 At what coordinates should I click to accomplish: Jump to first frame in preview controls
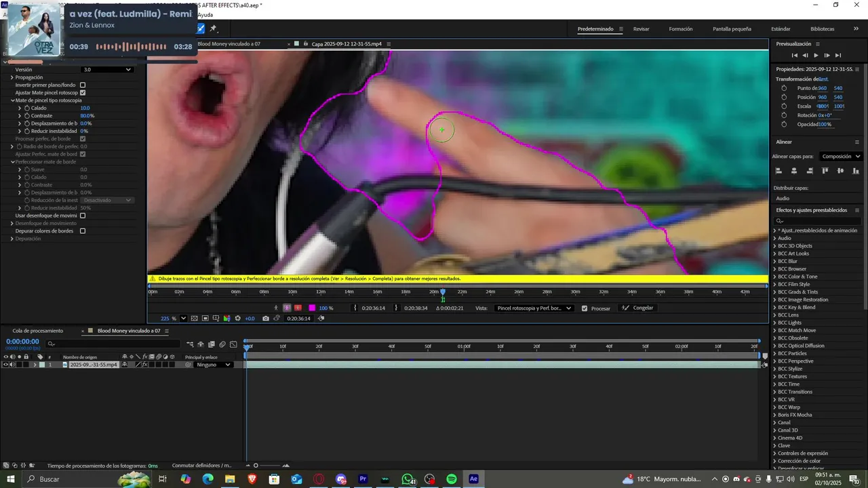(795, 56)
